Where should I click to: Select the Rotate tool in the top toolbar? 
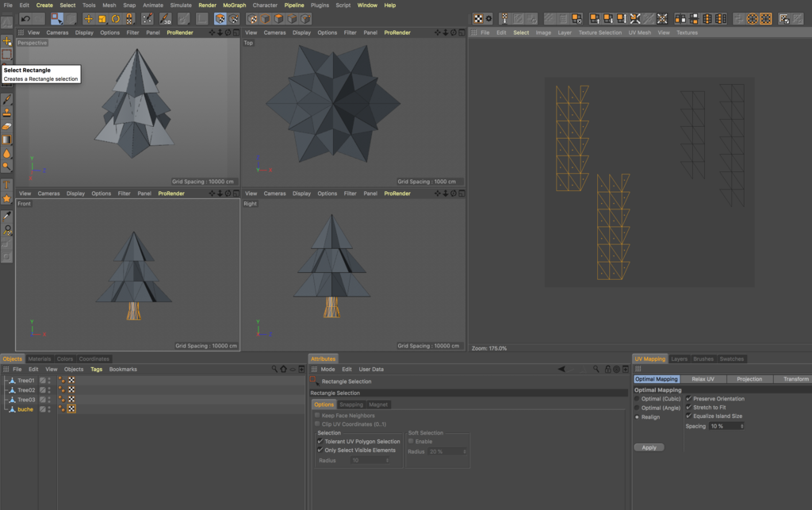tap(116, 19)
